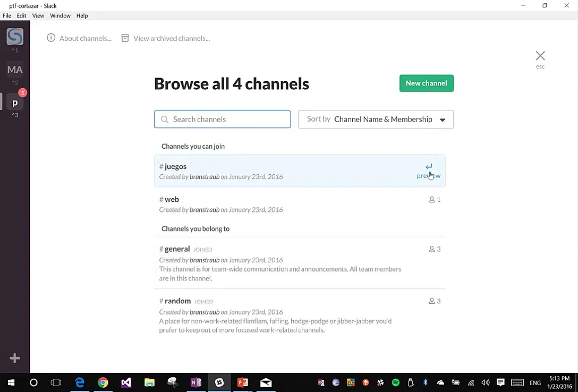Open the clock showing 5:13 PM
The width and height of the screenshot is (578, 392).
point(559,382)
